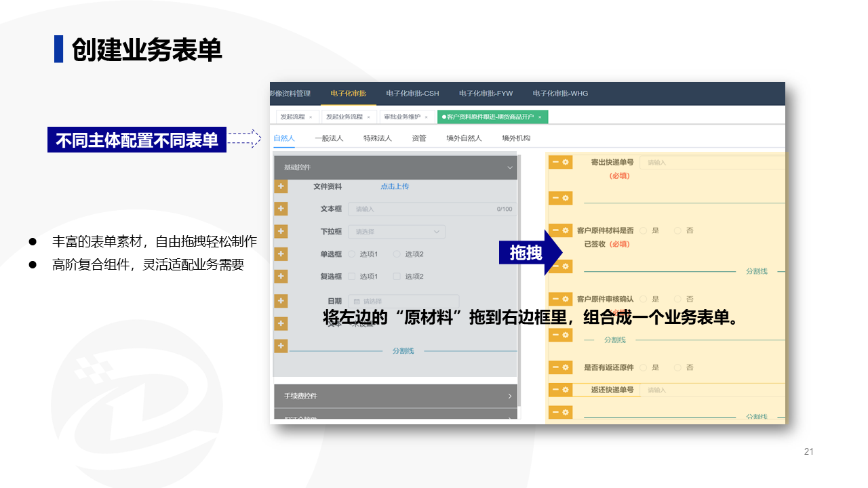This screenshot has height=488, width=868.
Task: Switch to the 电子化审批 navigation tab
Action: tap(349, 94)
